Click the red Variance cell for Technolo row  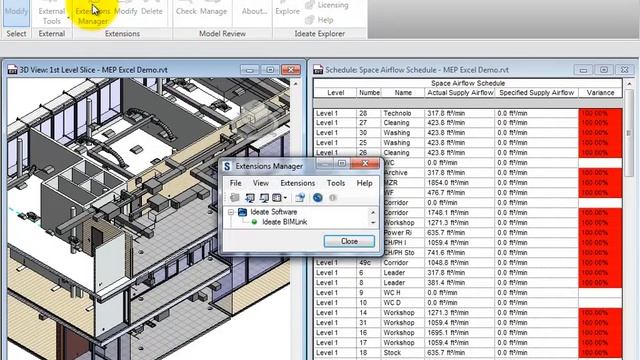coord(600,113)
